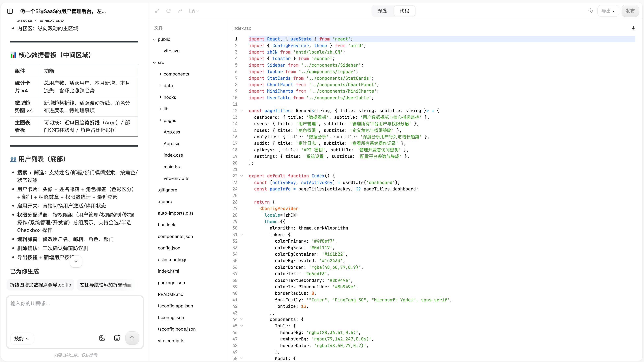Screen dimensions: 644x362
Task: Click the scroll-to-bottom chevron button
Action: pyautogui.click(x=76, y=262)
